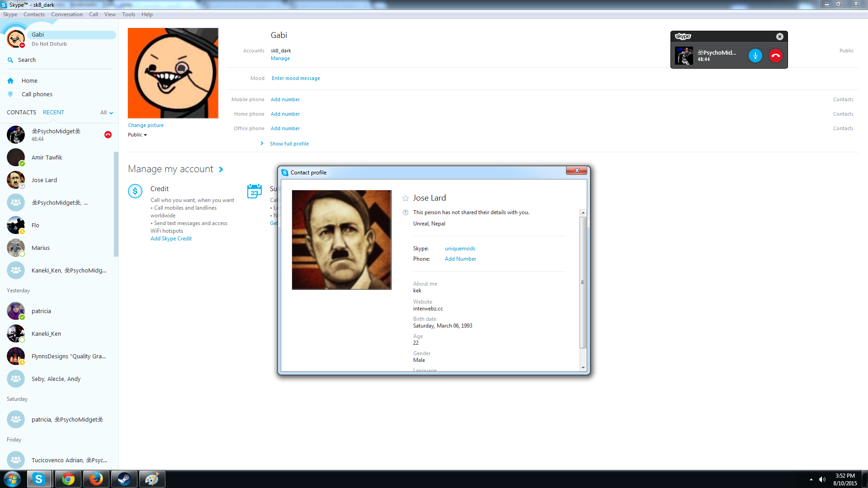Click the contact profile scroll down arrow
Viewport: 868px width, 488px height.
(x=583, y=368)
